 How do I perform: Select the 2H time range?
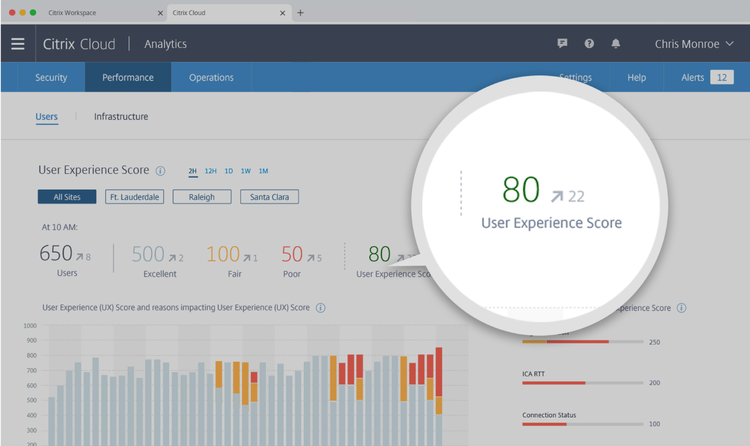(x=193, y=171)
